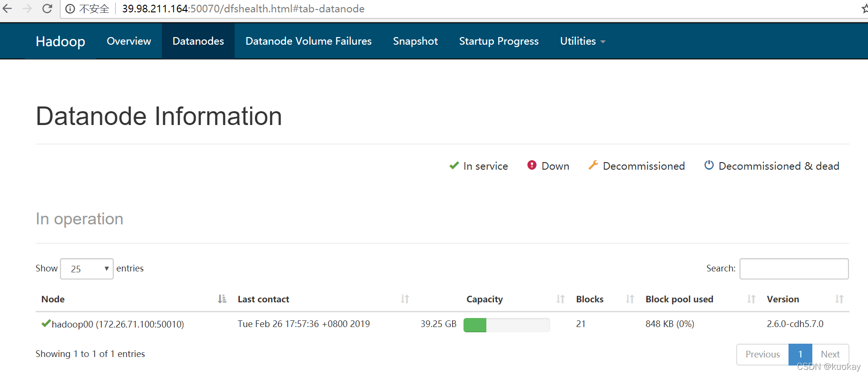
Task: Click the not-secure info icon in address bar
Action: (x=70, y=9)
